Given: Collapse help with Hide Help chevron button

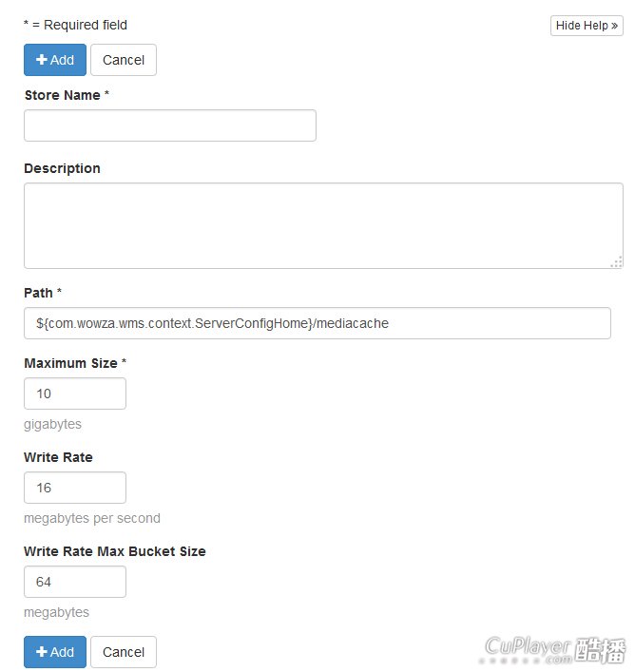Looking at the screenshot, I should 587,26.
